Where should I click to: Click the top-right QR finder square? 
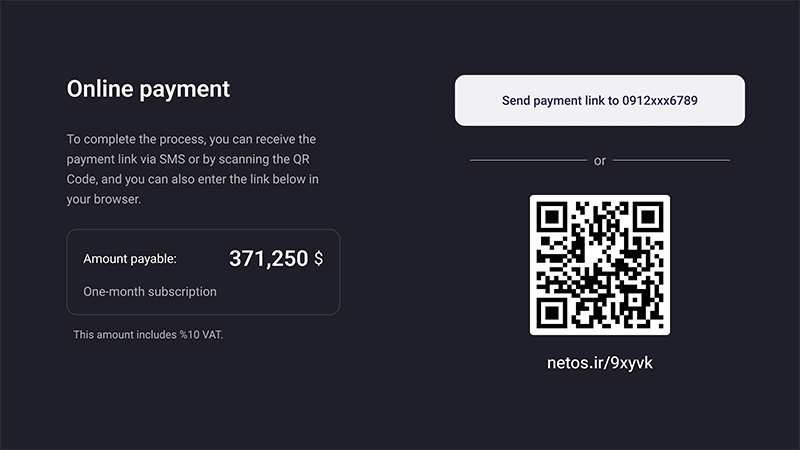[648, 217]
